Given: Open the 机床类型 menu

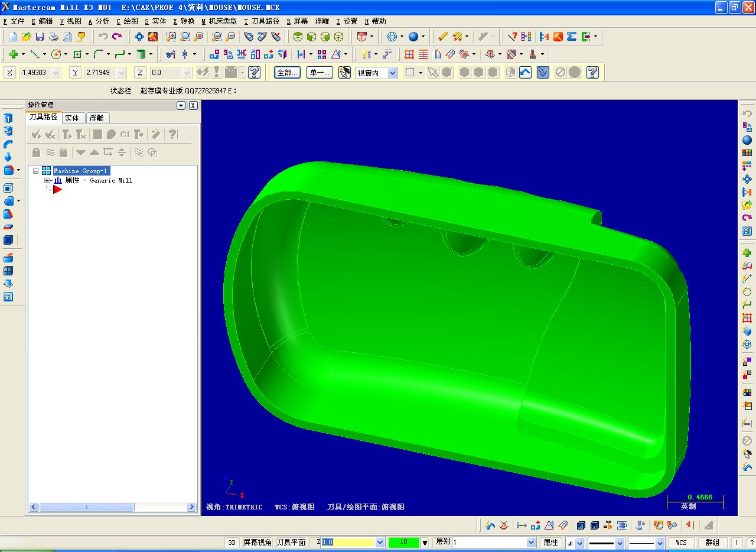Looking at the screenshot, I should 219,21.
